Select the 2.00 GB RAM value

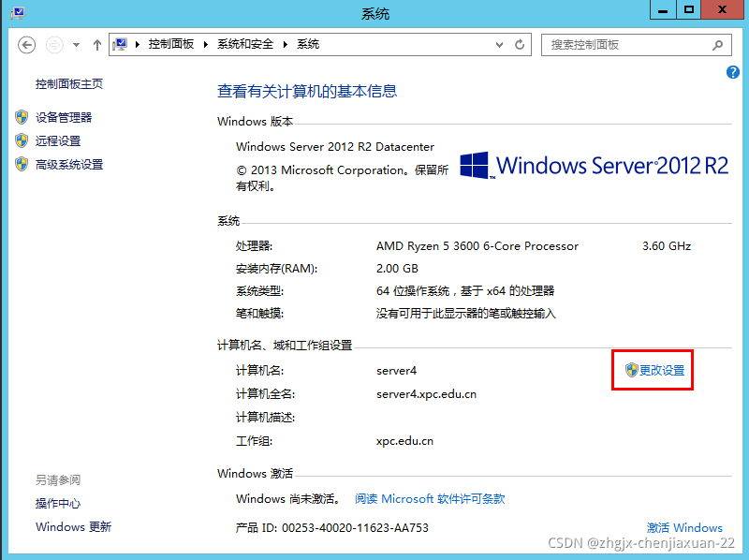[397, 269]
